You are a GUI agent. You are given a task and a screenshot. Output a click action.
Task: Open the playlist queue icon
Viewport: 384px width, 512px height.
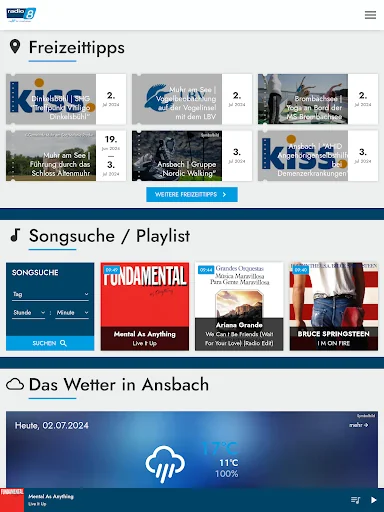click(x=356, y=500)
